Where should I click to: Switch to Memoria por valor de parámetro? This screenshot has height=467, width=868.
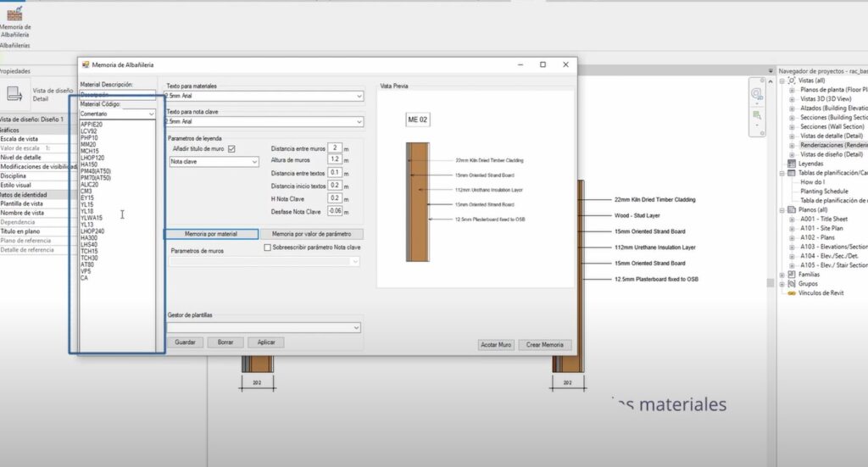click(312, 234)
